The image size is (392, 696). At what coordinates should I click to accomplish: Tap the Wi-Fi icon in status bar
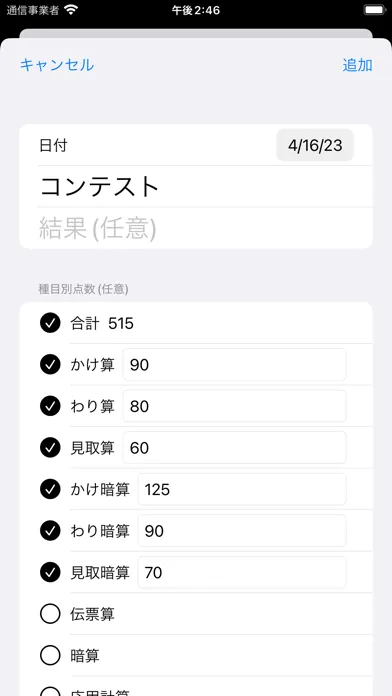coord(71,10)
